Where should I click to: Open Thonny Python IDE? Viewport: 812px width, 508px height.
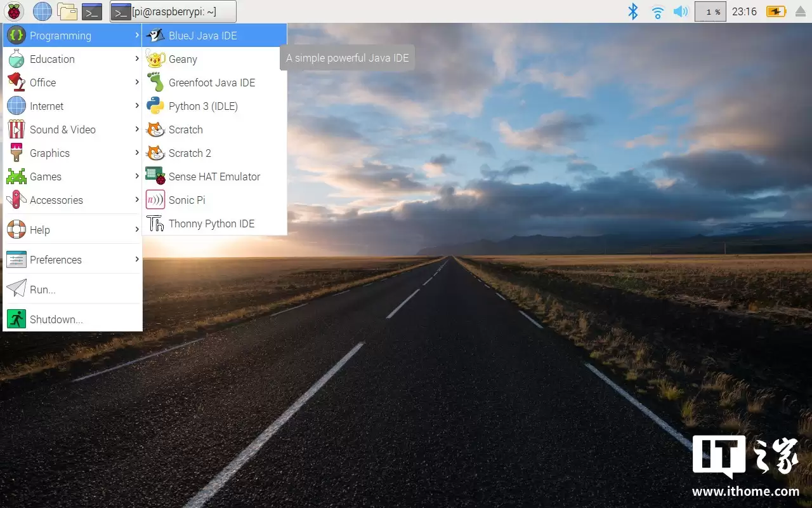[211, 224]
